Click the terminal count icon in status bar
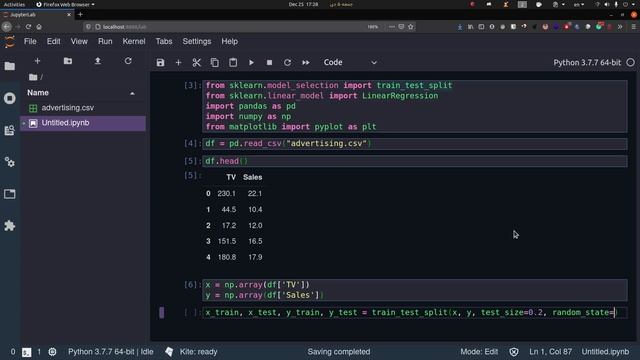Image resolution: width=640 pixels, height=360 pixels. click(x=27, y=352)
